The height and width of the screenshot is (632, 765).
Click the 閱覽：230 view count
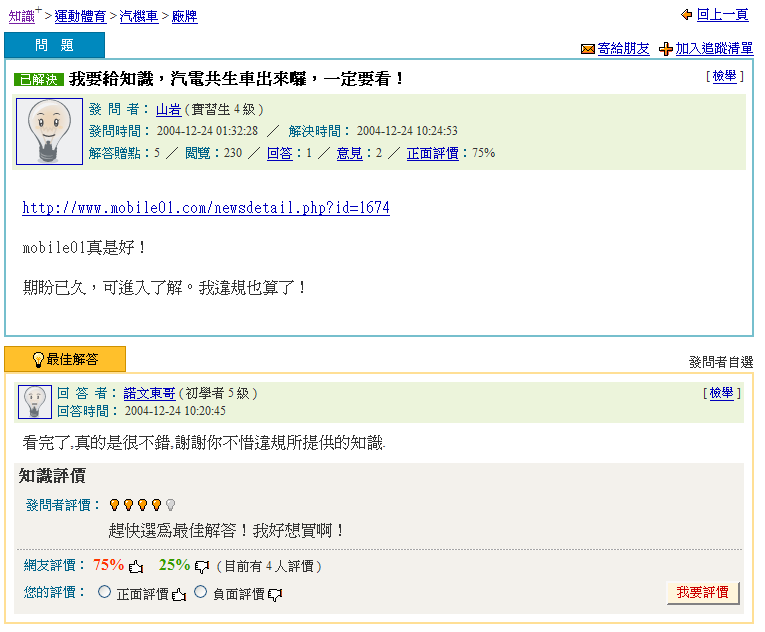(214, 153)
